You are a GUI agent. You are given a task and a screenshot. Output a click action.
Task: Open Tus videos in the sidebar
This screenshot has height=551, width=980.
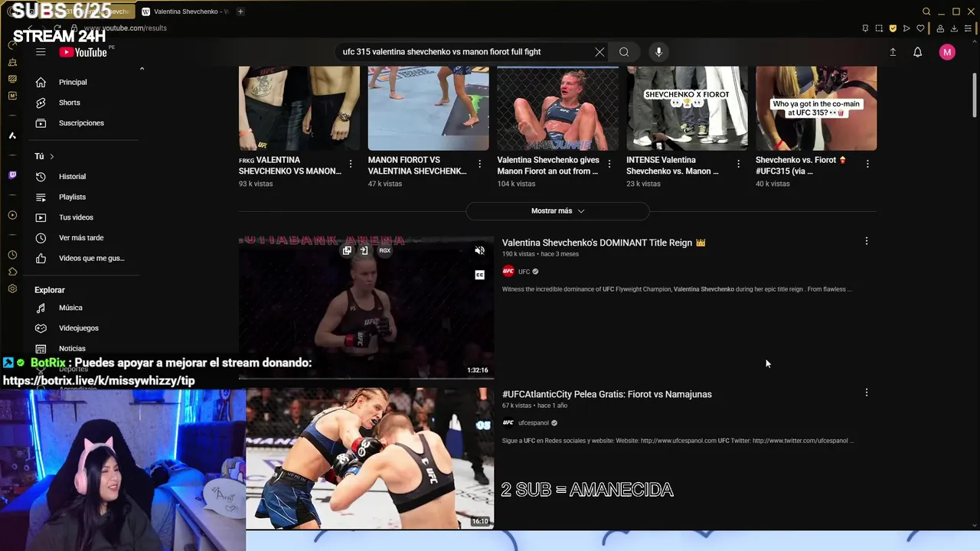coord(83,217)
